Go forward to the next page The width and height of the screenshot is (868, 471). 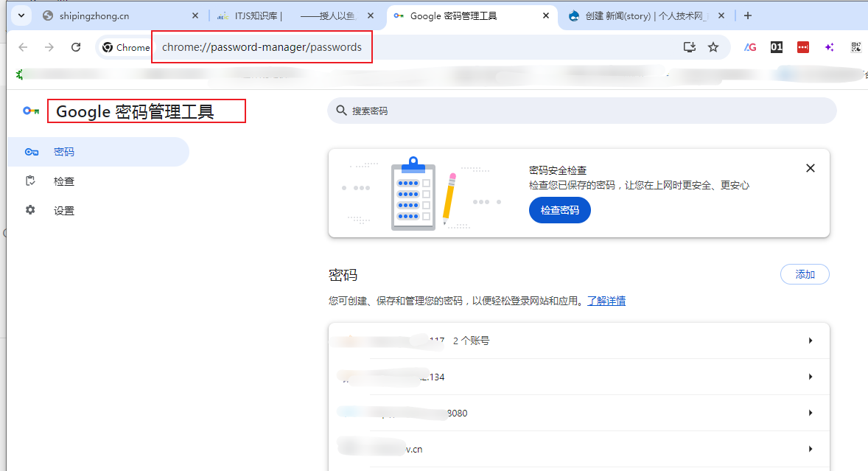point(49,47)
